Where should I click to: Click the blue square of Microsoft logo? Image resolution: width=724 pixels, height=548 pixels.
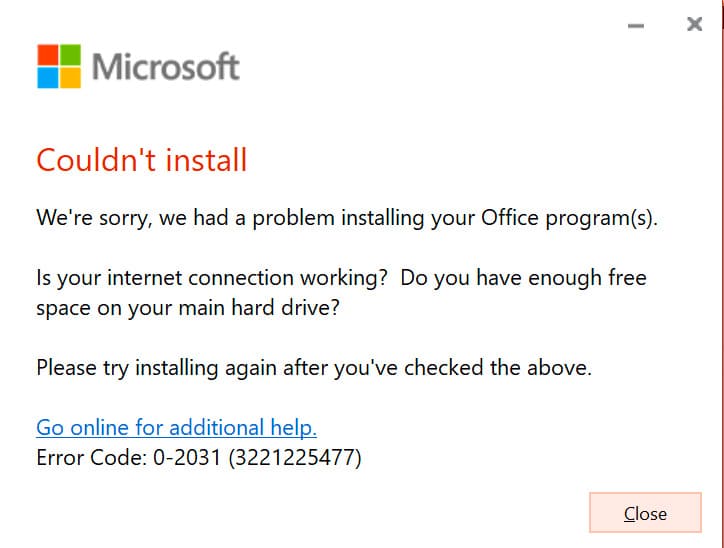coord(49,77)
